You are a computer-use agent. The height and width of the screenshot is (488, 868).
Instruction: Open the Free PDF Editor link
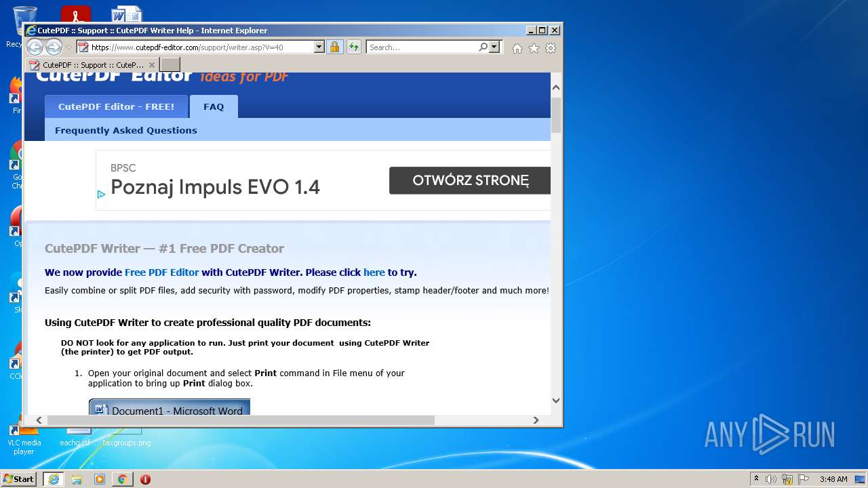click(x=161, y=272)
